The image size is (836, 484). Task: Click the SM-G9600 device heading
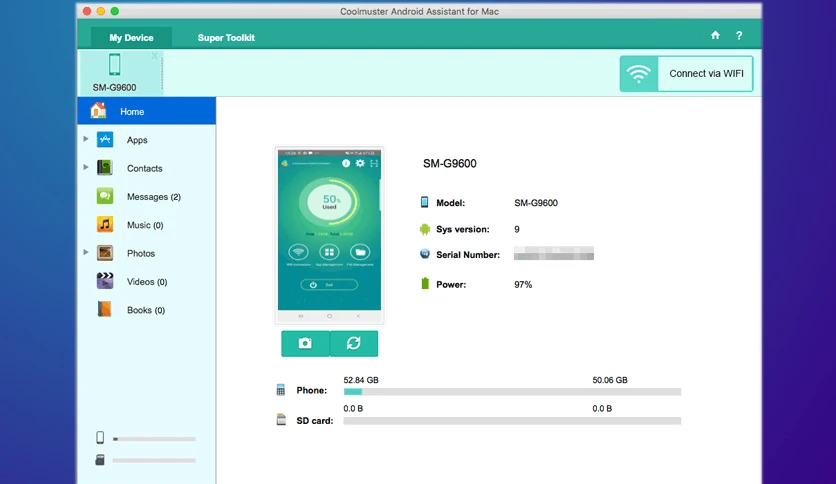click(x=450, y=164)
